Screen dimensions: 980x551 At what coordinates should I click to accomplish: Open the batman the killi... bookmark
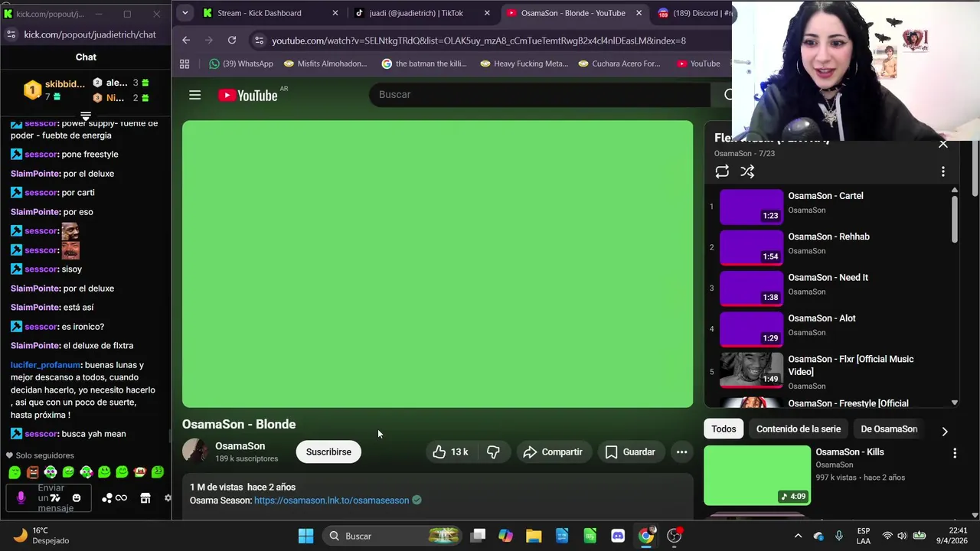[x=424, y=64]
